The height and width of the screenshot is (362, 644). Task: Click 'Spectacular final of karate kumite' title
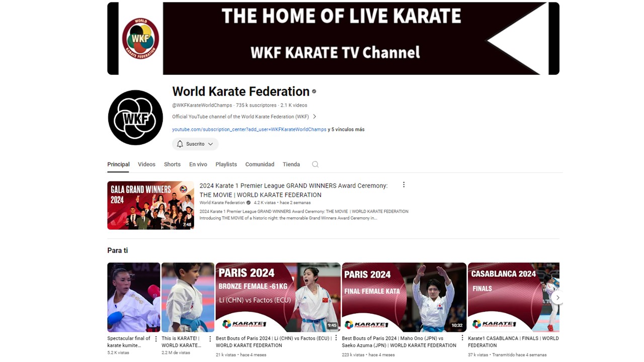point(129,342)
